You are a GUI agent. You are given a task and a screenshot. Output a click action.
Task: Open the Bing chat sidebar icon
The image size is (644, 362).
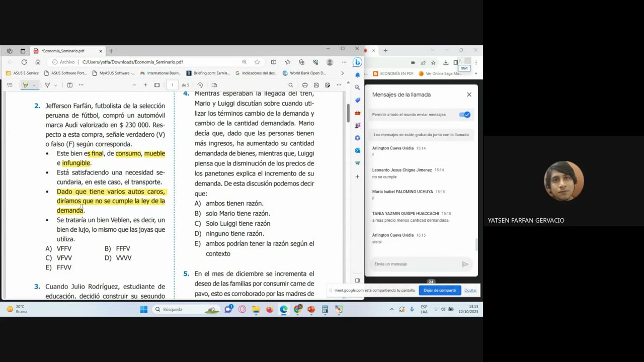coord(357,62)
